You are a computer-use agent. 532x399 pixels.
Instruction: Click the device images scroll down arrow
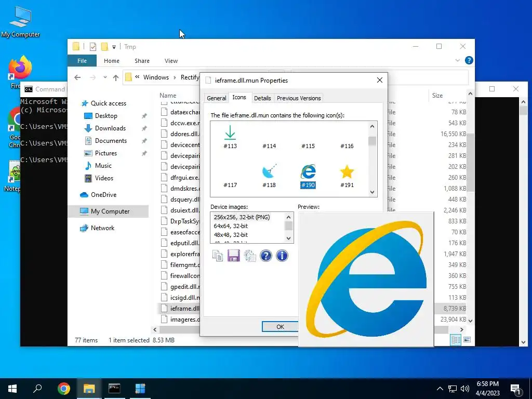pyautogui.click(x=289, y=238)
